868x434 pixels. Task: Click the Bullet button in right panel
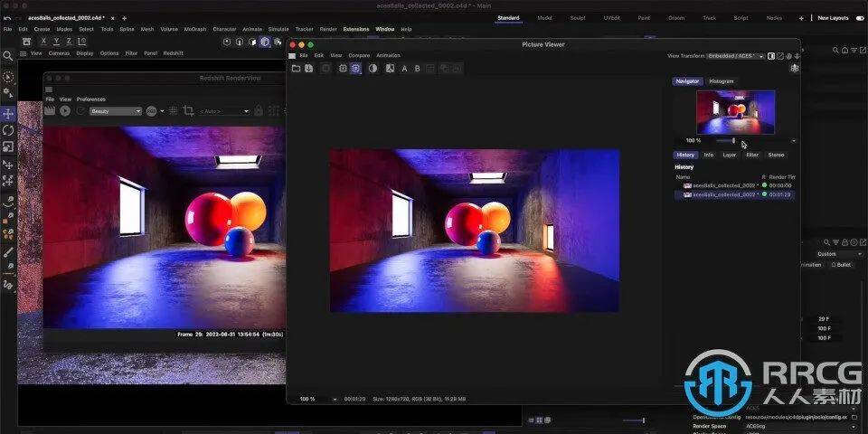840,265
